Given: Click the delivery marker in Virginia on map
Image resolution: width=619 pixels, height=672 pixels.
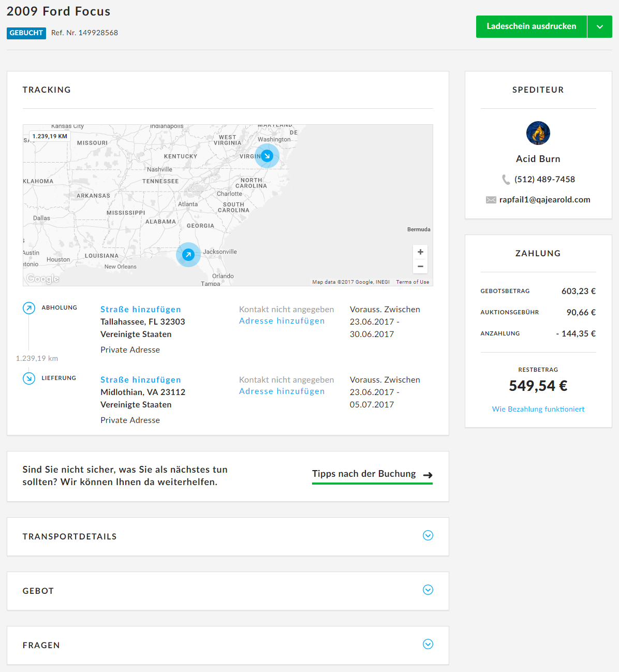Looking at the screenshot, I should point(267,156).
